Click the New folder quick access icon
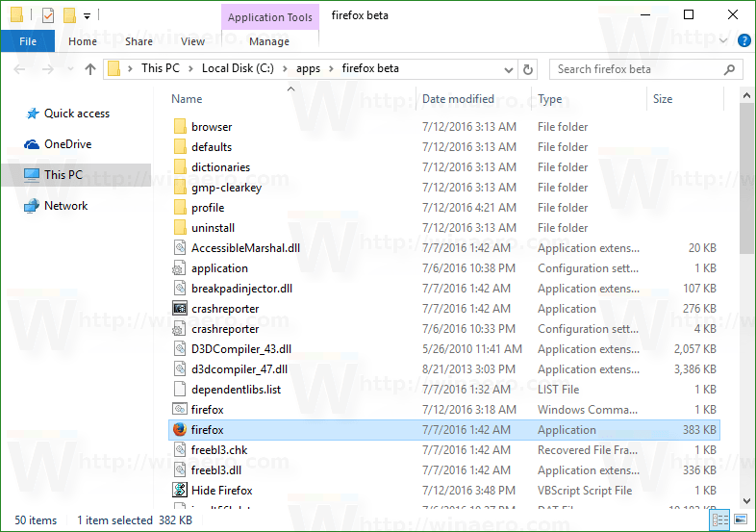Screen dimensions: 756x532 69,15
